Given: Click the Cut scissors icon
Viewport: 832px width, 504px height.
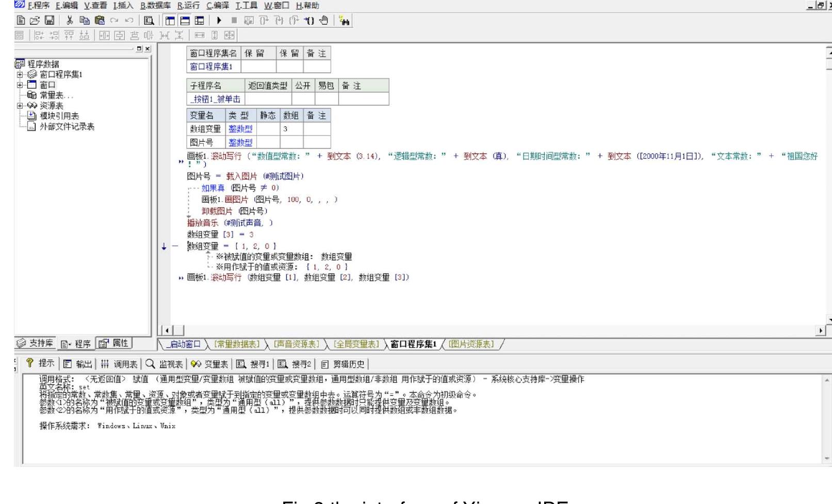Looking at the screenshot, I should tap(70, 21).
